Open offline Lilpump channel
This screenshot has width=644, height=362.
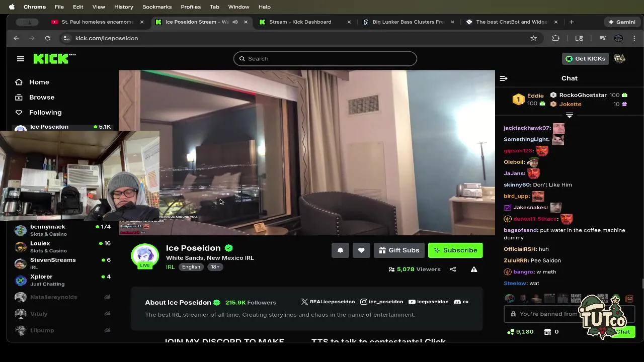(63, 330)
